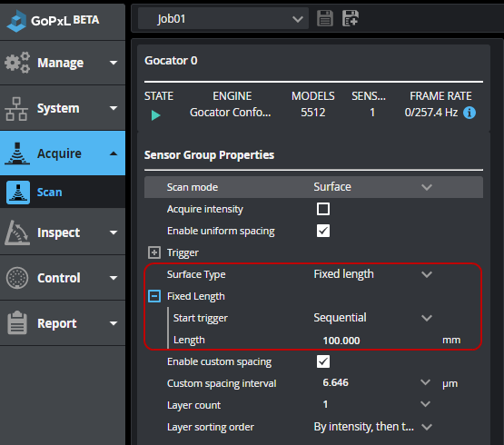Enable the Acquire intensity checkbox
This screenshot has height=445, width=504.
coord(323,209)
